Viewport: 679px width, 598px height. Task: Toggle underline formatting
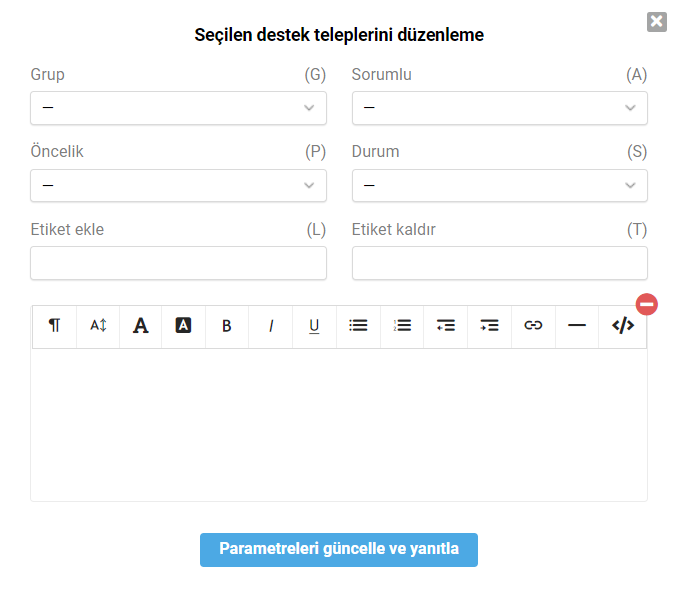[314, 326]
